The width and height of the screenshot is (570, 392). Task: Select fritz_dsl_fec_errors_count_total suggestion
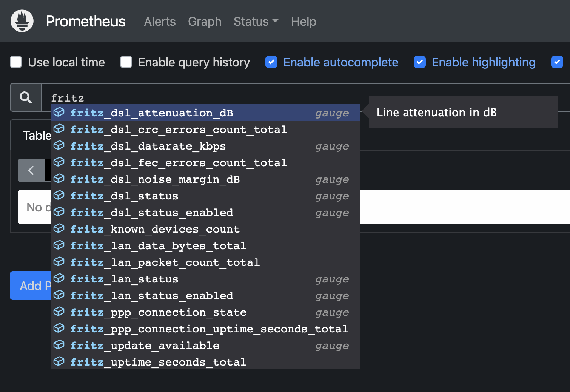205,162
